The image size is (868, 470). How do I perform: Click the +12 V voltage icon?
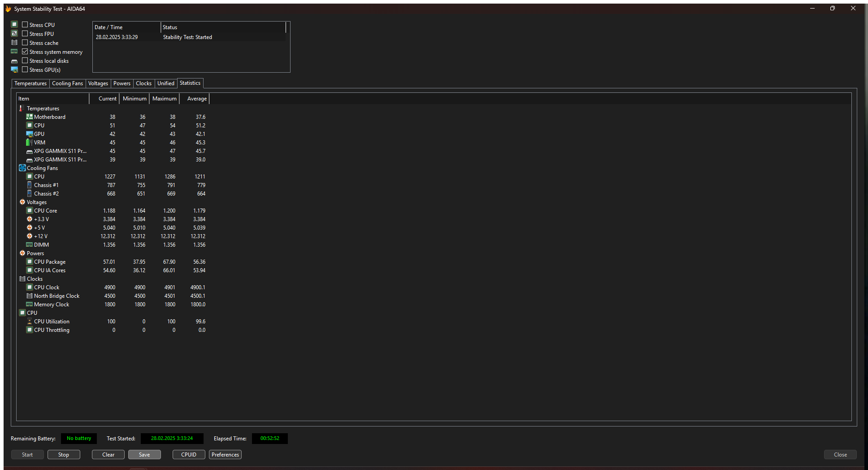click(30, 236)
